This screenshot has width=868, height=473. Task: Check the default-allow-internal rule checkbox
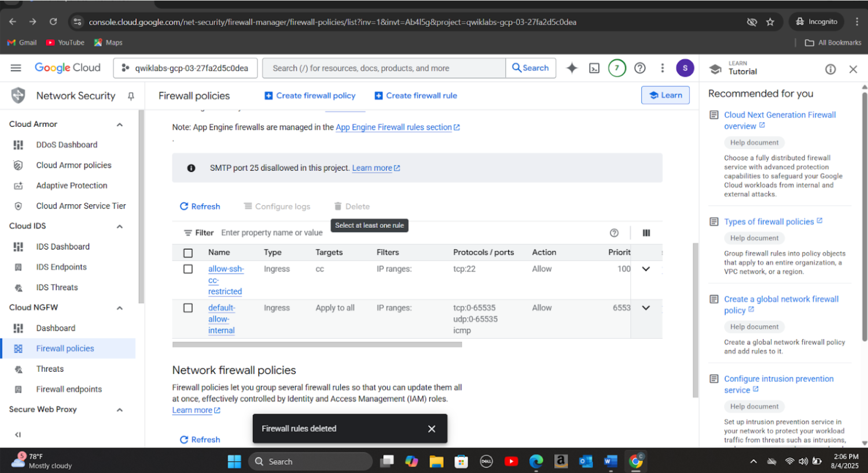coord(188,308)
